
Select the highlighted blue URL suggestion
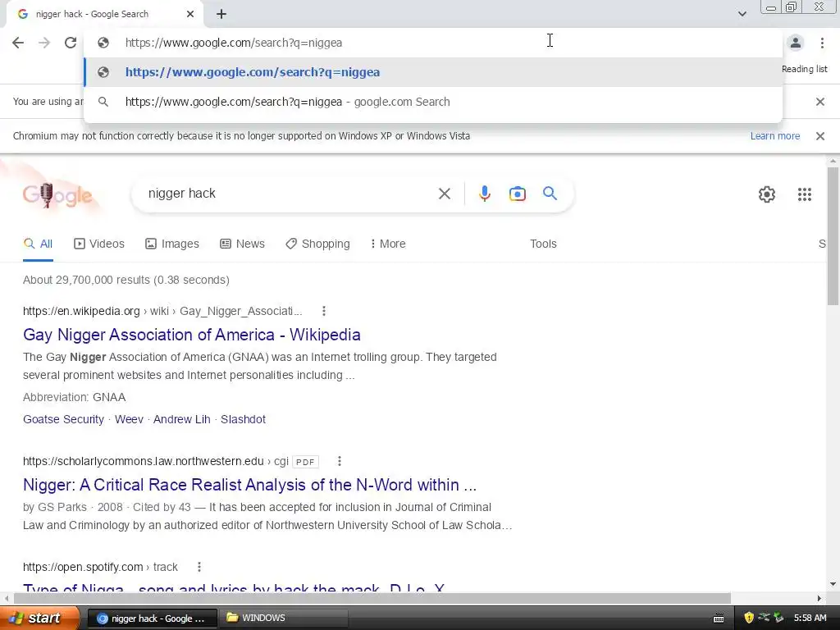(433, 72)
